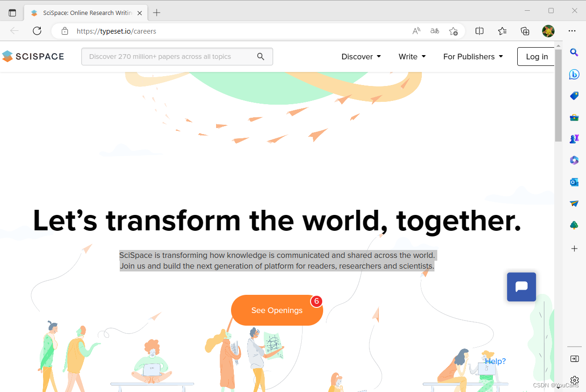
Task: Click the See Openings button
Action: pyautogui.click(x=277, y=310)
